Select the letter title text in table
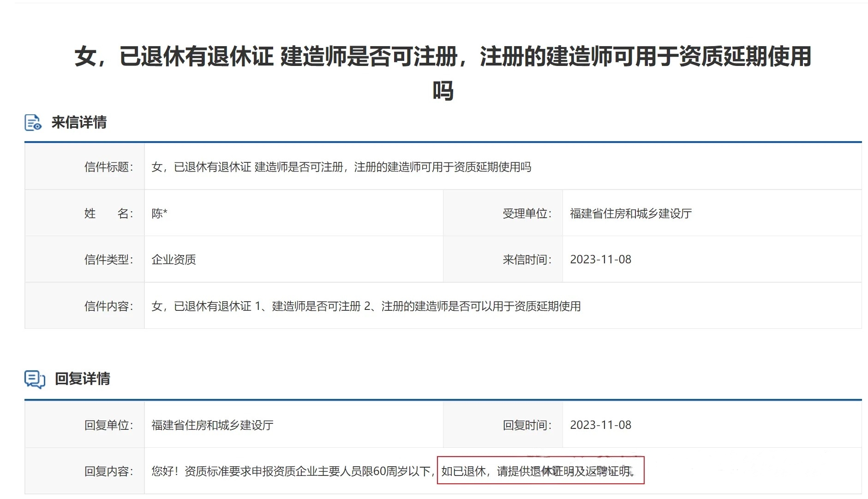 [x=341, y=167]
